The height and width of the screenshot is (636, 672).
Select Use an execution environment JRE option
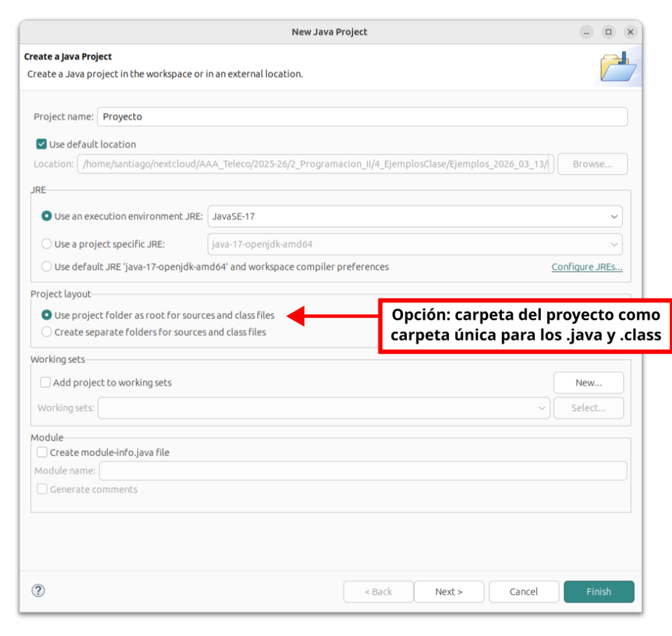[x=47, y=217]
